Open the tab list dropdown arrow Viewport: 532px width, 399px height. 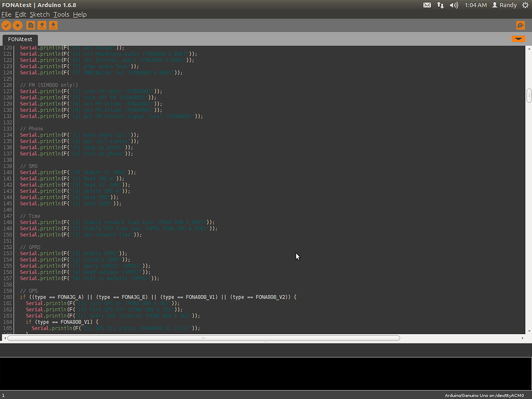tap(518, 39)
